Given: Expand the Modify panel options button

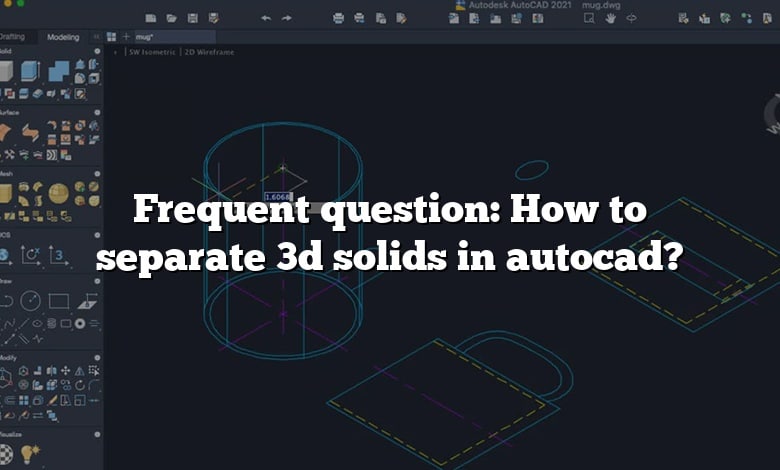Looking at the screenshot, I should (x=97, y=358).
